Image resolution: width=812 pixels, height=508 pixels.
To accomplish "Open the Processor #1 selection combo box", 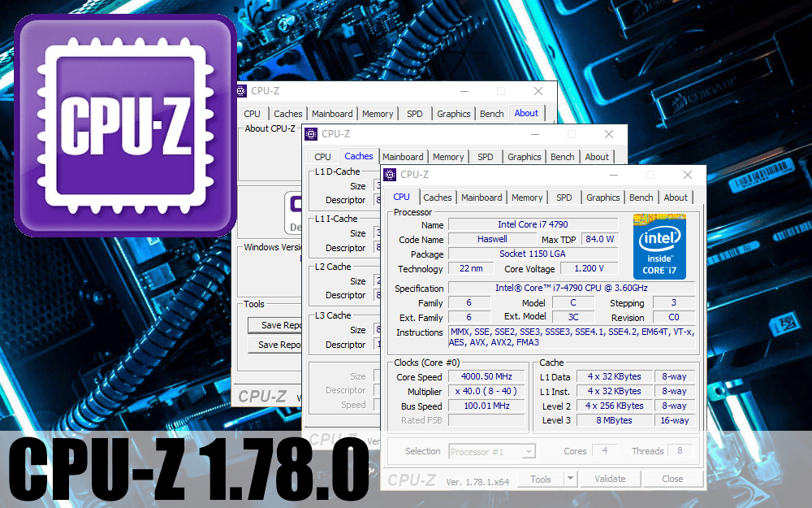I will click(491, 451).
